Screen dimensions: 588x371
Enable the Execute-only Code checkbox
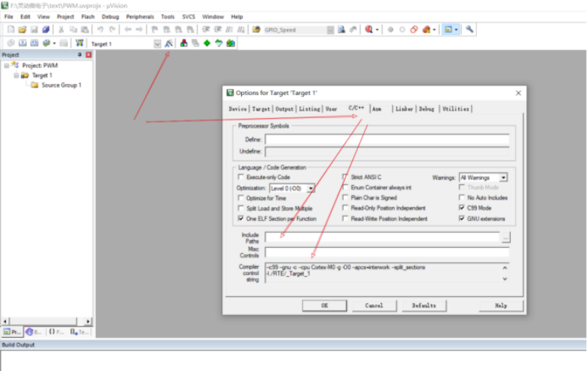tap(241, 177)
